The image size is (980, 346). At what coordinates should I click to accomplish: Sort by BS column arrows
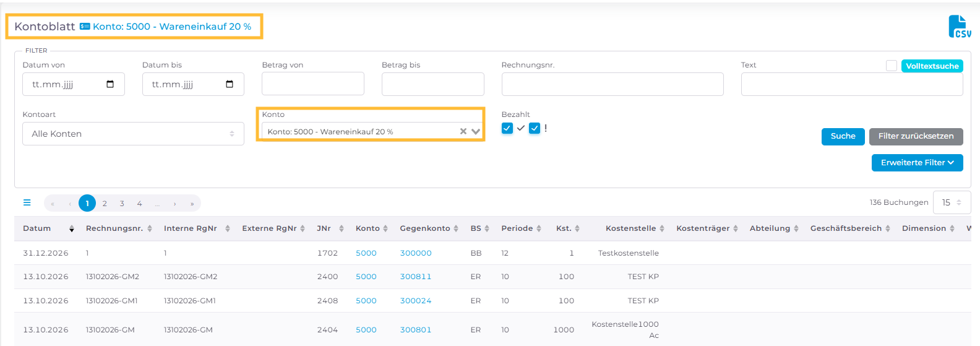click(x=487, y=228)
